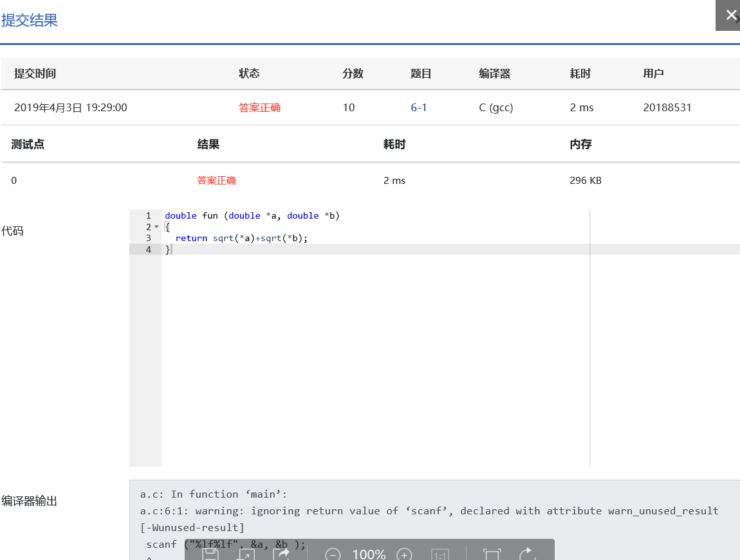The width and height of the screenshot is (740, 560).
Task: Click the save icon in viewer toolbar
Action: 210,554
